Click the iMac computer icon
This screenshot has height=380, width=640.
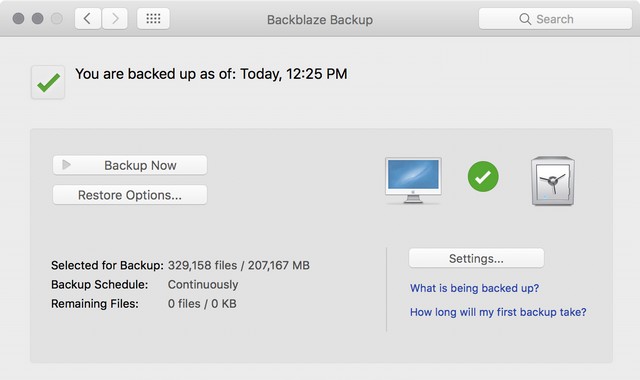[x=413, y=180]
